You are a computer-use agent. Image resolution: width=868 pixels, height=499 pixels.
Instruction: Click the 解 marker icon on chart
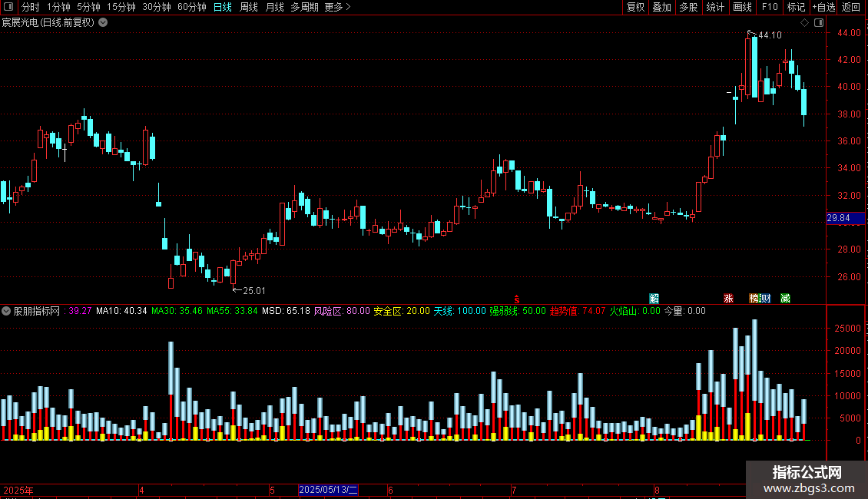[x=654, y=298]
